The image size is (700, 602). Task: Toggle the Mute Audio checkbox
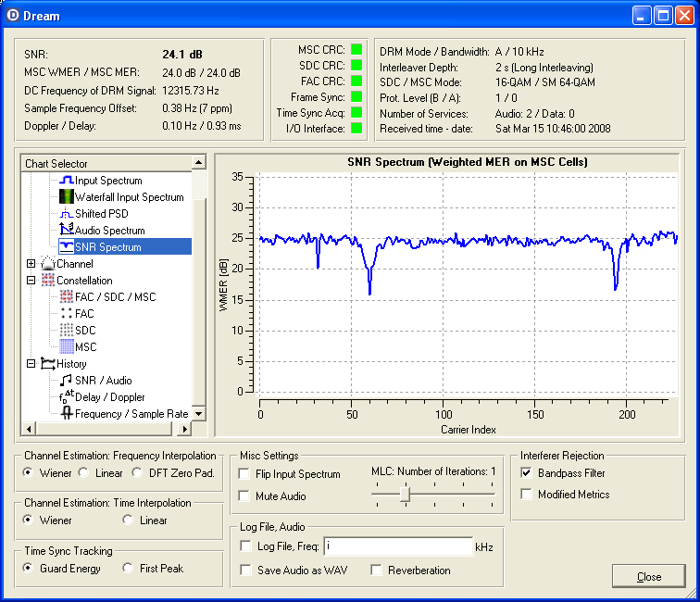[244, 496]
